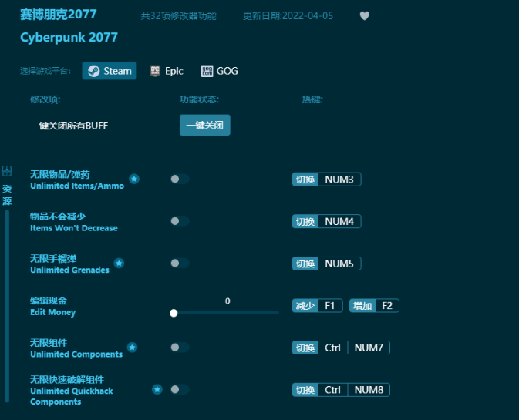Click the 赛博朋克2077 heading
The width and height of the screenshot is (519, 420).
coord(59,14)
